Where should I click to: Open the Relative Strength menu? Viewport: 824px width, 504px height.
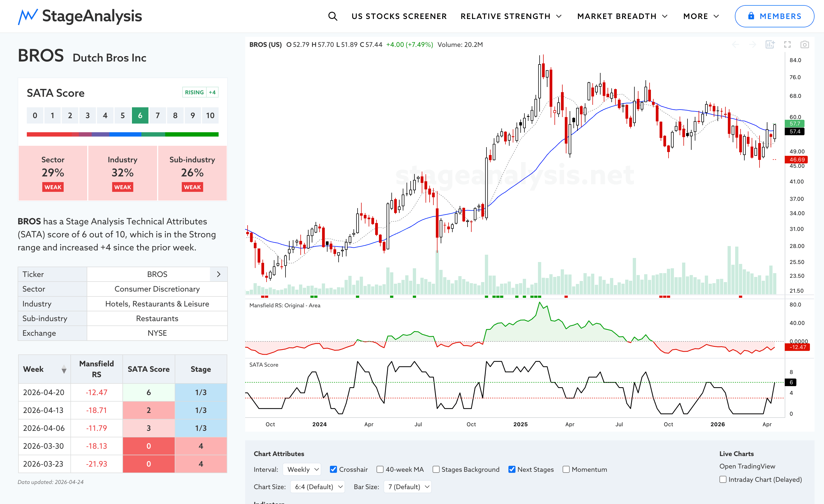coord(511,16)
